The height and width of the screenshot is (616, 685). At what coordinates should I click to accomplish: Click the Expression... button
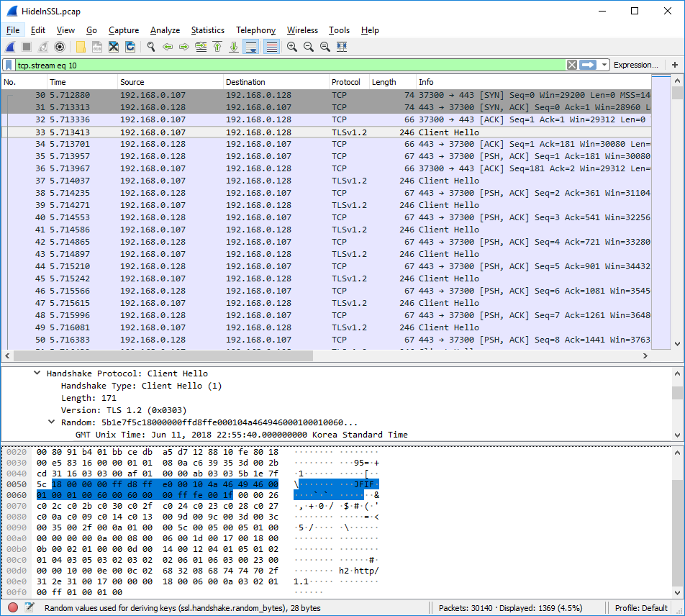click(636, 65)
